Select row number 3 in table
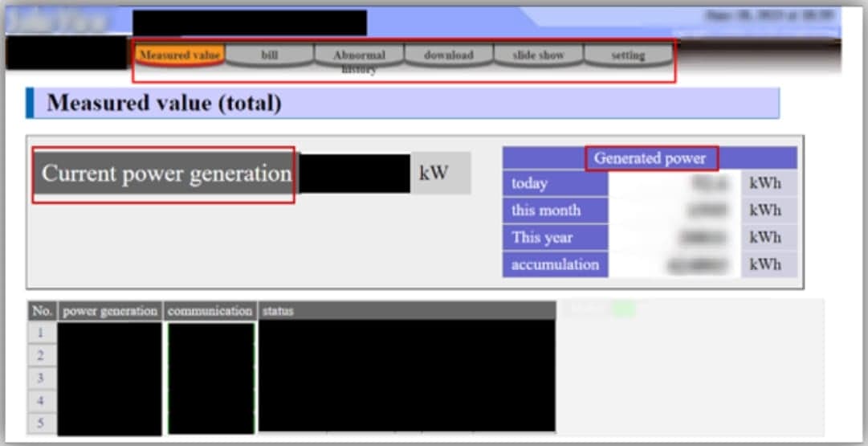This screenshot has height=446, width=868. click(x=42, y=378)
